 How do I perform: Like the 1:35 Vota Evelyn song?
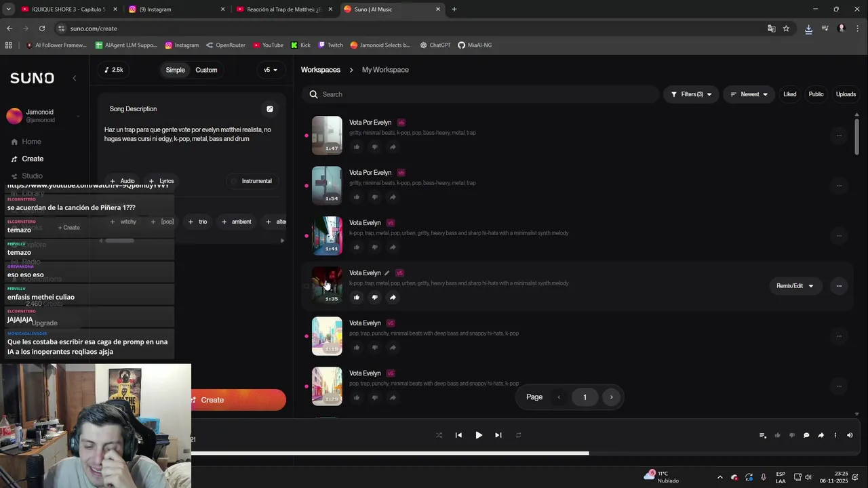[357, 298]
